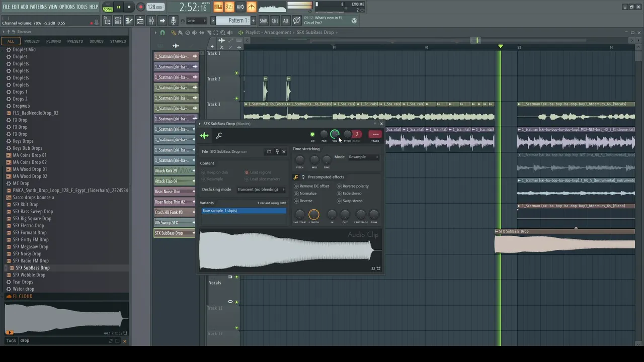Switch browser to STARRED tab
Screen dimensions: 644x362
point(118,41)
